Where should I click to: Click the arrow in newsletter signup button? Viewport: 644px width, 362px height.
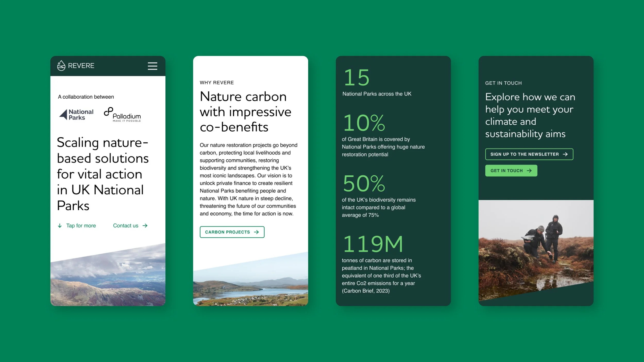tap(565, 154)
